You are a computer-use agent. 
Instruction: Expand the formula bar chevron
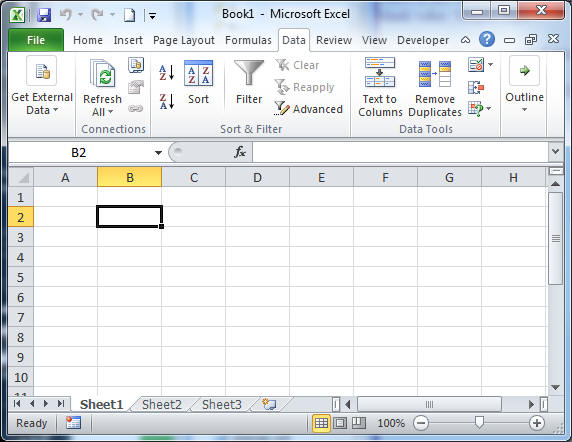pos(556,151)
